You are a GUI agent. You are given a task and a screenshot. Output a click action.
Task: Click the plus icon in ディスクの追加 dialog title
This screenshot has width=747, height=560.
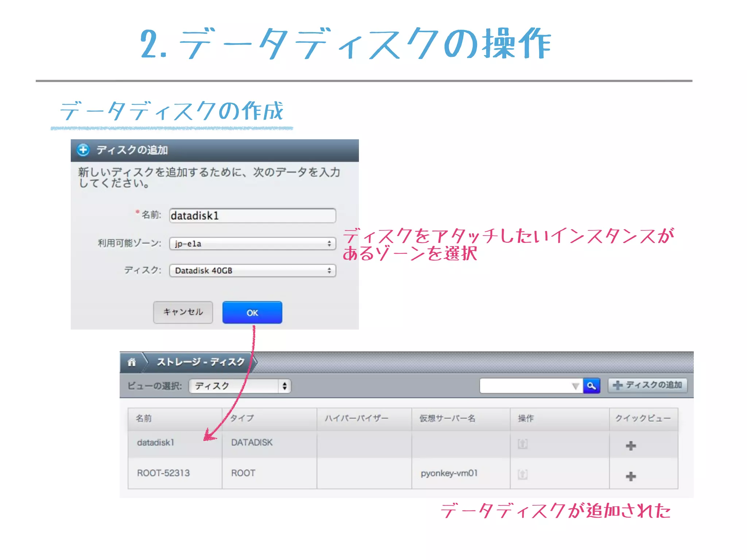pyautogui.click(x=83, y=150)
